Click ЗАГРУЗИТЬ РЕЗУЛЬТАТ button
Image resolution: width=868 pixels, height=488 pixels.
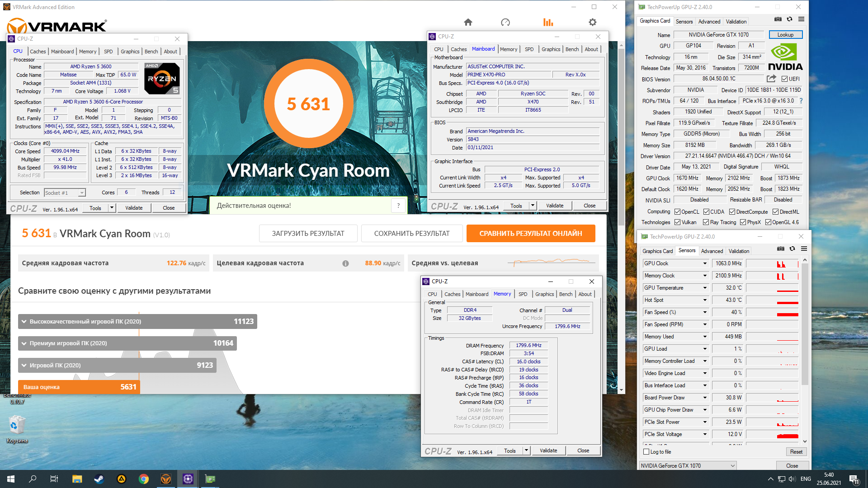tap(308, 234)
